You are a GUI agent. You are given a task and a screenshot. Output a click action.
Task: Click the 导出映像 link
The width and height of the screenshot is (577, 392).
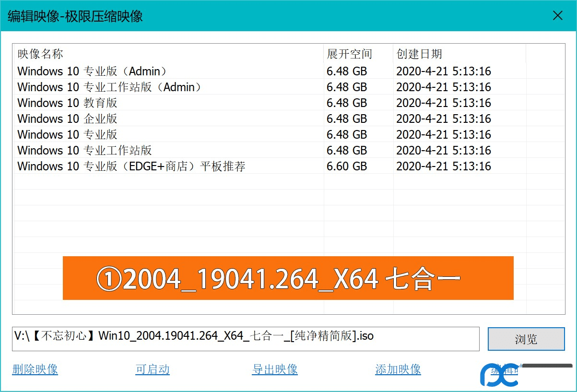(x=275, y=369)
